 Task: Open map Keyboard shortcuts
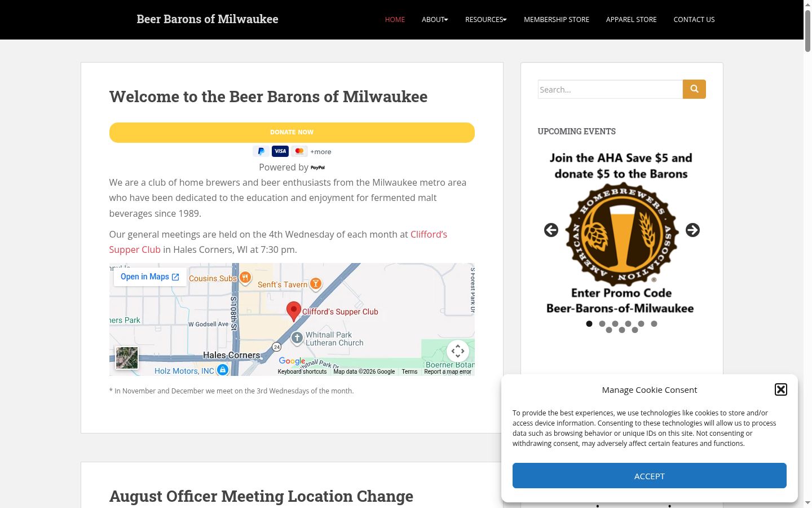coord(302,372)
